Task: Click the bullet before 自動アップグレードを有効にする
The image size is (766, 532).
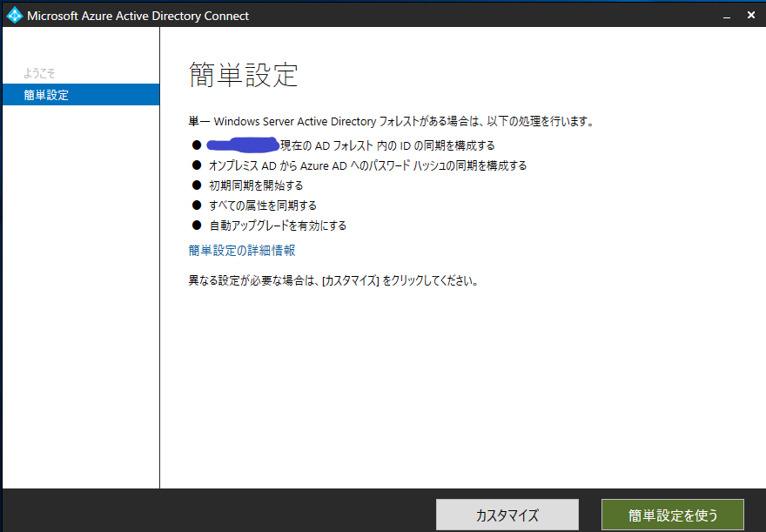Action: (197, 225)
